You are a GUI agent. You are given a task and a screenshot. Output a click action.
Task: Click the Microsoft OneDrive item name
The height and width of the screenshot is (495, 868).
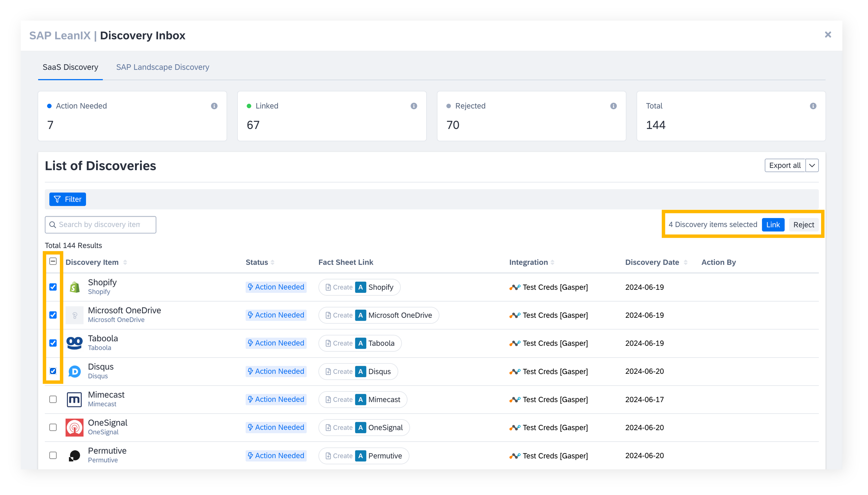(124, 310)
